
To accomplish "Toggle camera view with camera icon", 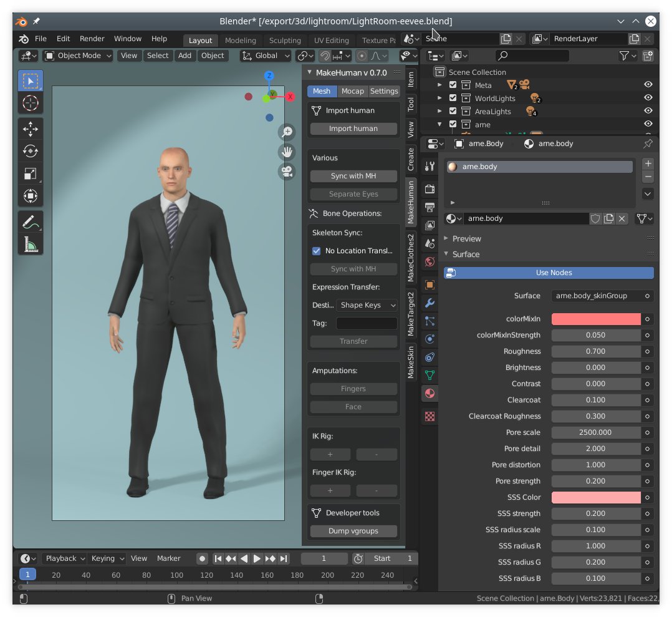I will (287, 172).
